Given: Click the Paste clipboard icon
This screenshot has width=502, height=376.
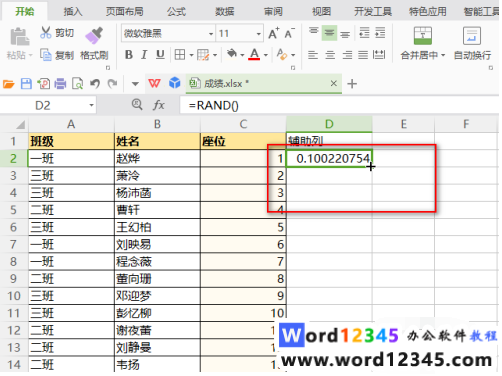Looking at the screenshot, I should pos(19,36).
